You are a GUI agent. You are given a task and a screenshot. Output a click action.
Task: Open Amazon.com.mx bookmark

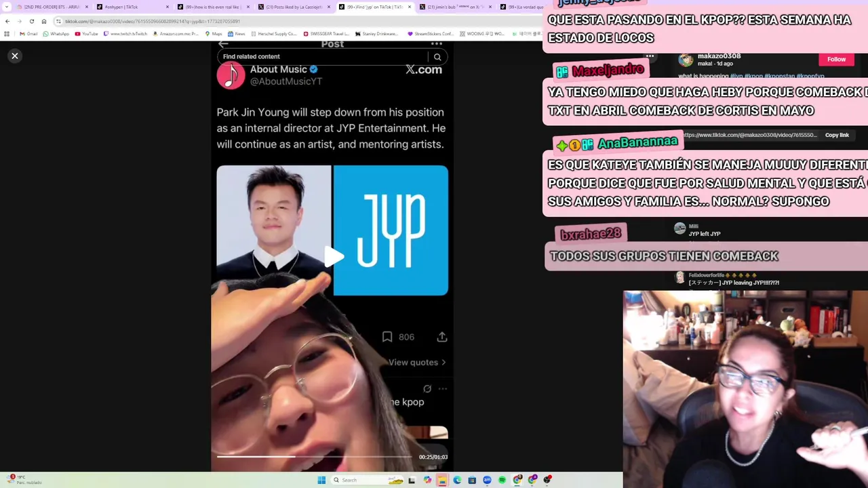176,34
